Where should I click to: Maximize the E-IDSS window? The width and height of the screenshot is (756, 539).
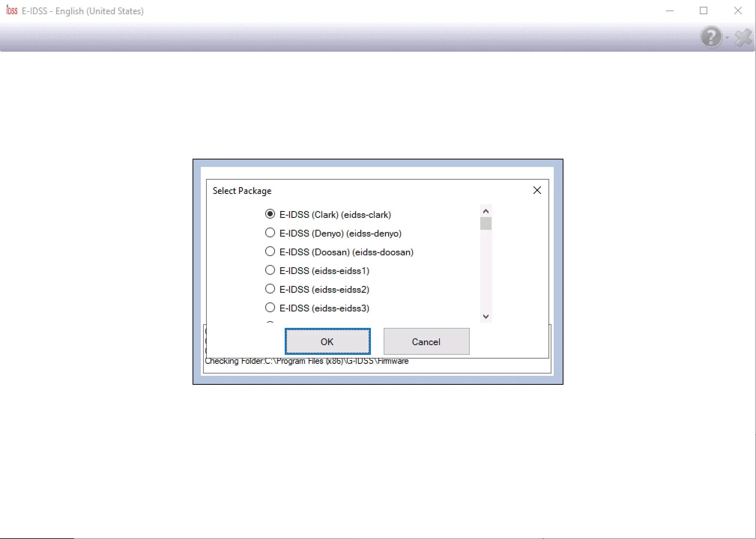(704, 11)
